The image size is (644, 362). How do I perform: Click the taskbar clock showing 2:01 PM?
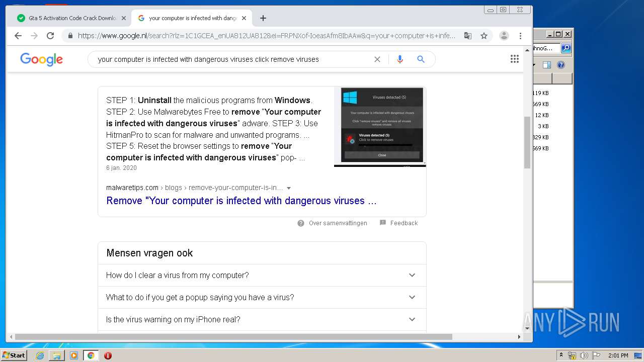(618, 355)
